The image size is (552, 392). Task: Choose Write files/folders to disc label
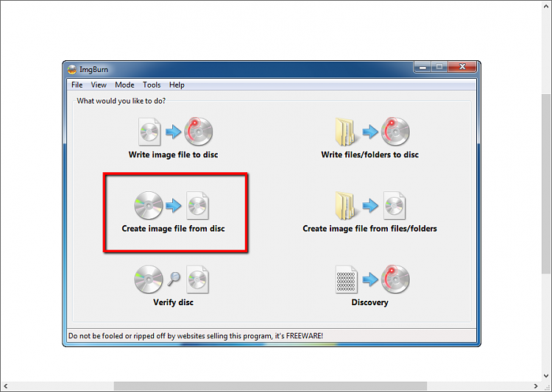[369, 155]
